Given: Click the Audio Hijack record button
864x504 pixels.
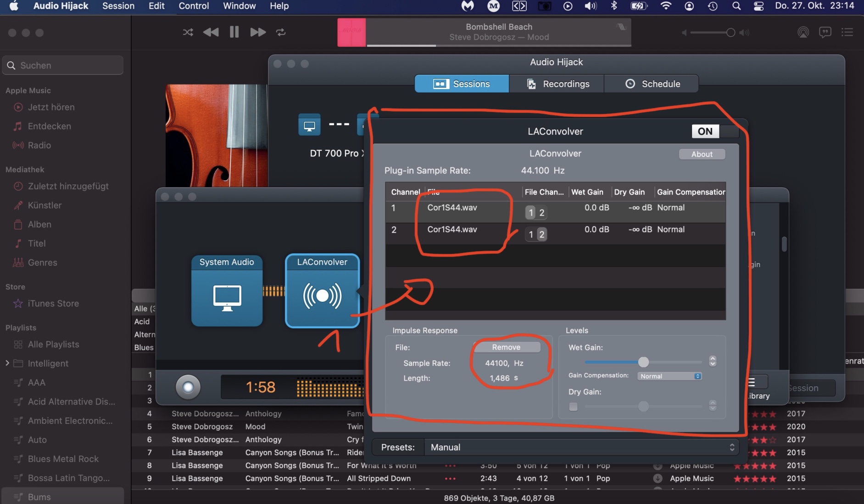Looking at the screenshot, I should pyautogui.click(x=188, y=387).
